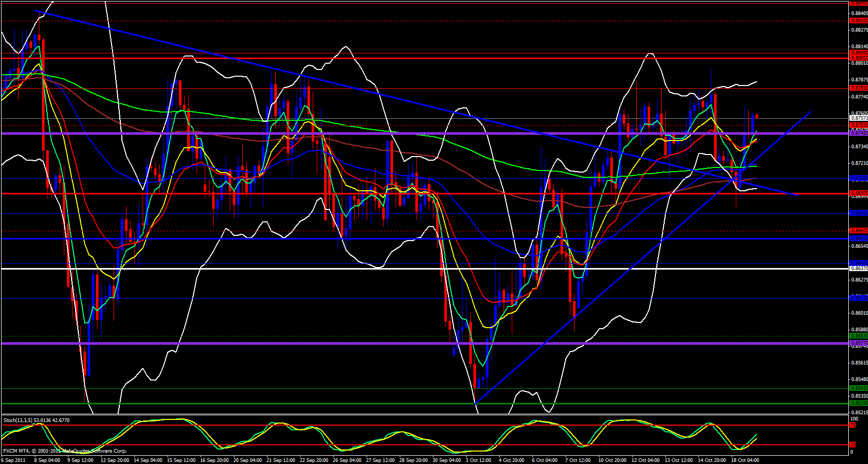Click the 0.8835 red price label
868x464 pixels.
(859, 21)
